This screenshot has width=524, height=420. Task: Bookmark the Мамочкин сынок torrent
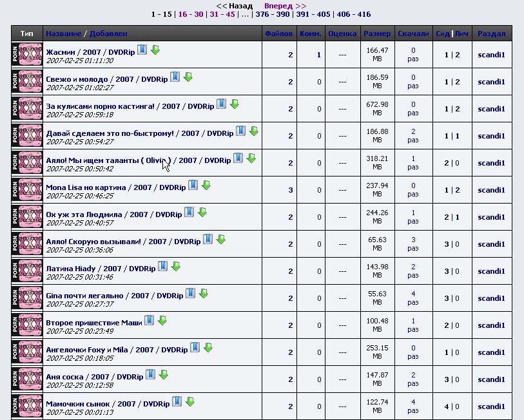177,401
